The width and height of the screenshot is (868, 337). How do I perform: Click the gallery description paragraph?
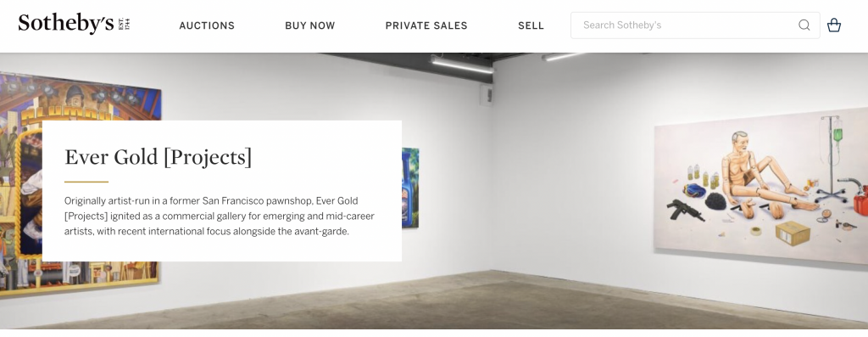[x=220, y=216]
